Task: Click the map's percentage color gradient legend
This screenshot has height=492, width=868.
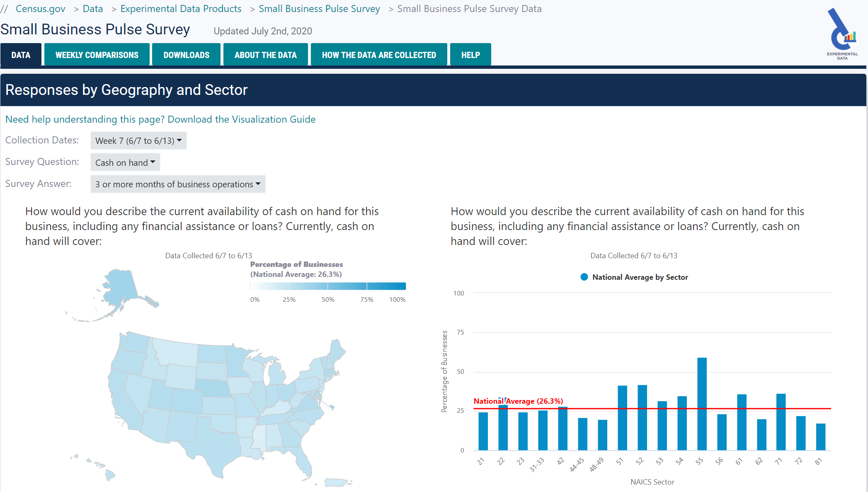Action: click(327, 286)
